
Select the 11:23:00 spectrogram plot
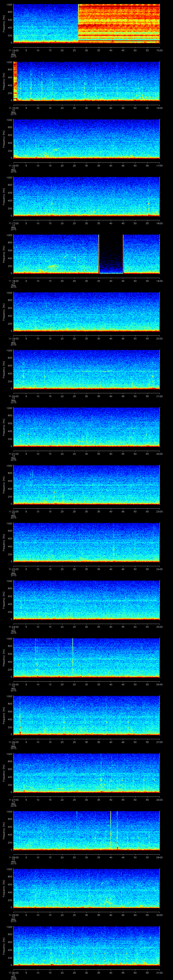[x=86, y=542]
